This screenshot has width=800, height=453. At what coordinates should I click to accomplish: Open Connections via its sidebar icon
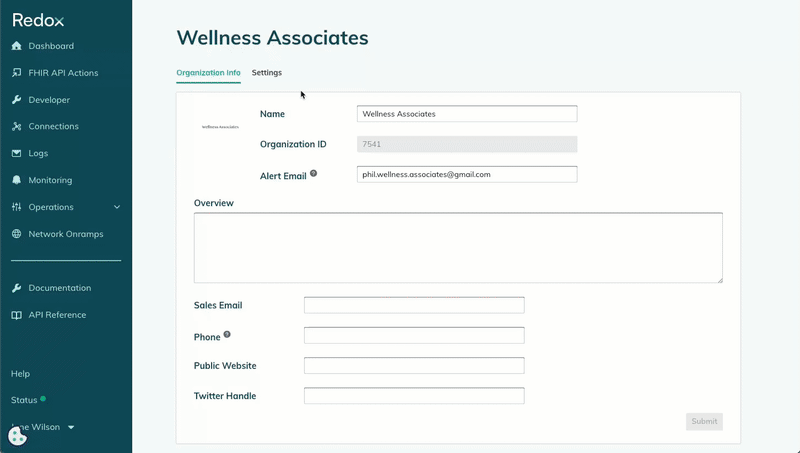(16, 127)
